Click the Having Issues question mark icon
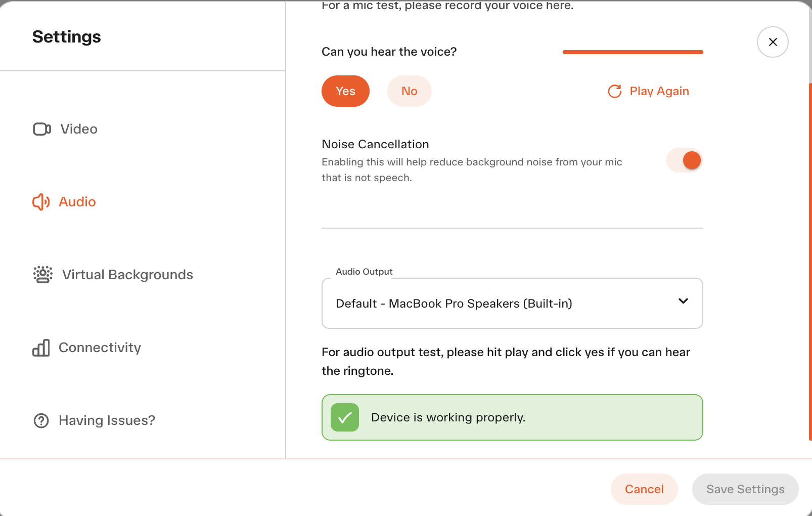This screenshot has height=516, width=812. (x=41, y=420)
